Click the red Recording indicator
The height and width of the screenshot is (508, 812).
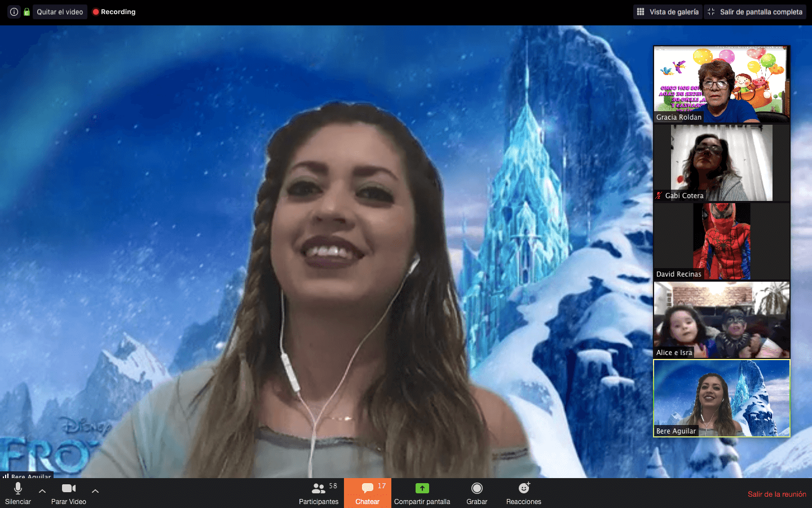point(114,12)
